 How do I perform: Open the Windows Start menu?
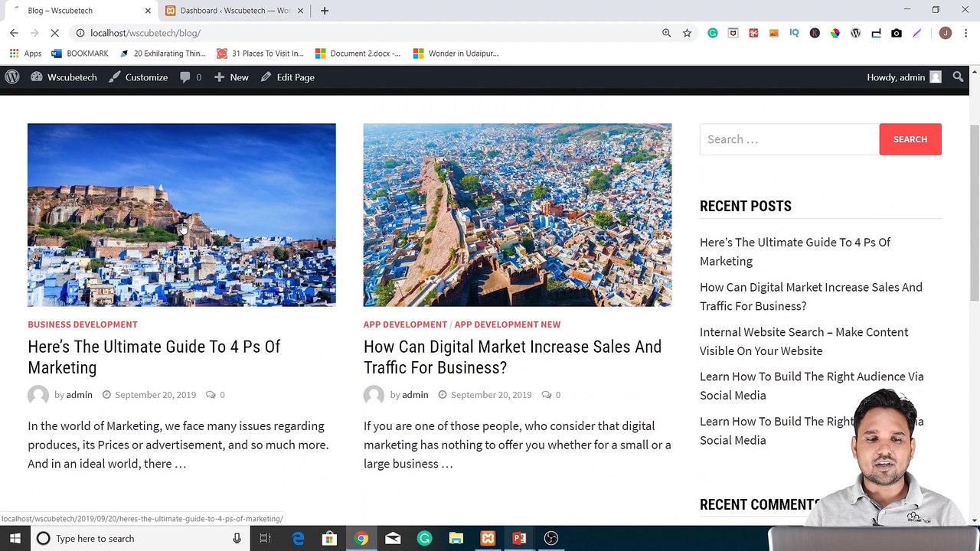(15, 539)
